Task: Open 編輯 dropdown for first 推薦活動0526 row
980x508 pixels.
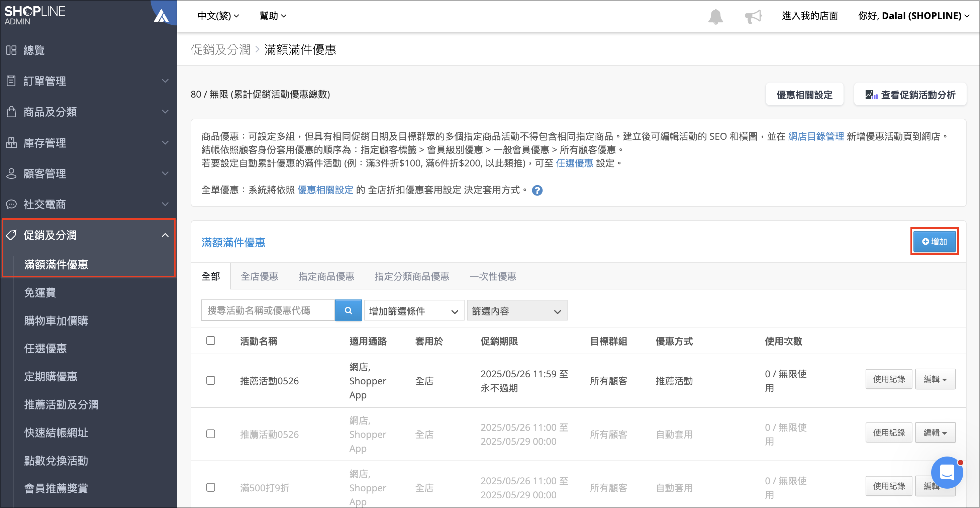Action: click(x=935, y=379)
